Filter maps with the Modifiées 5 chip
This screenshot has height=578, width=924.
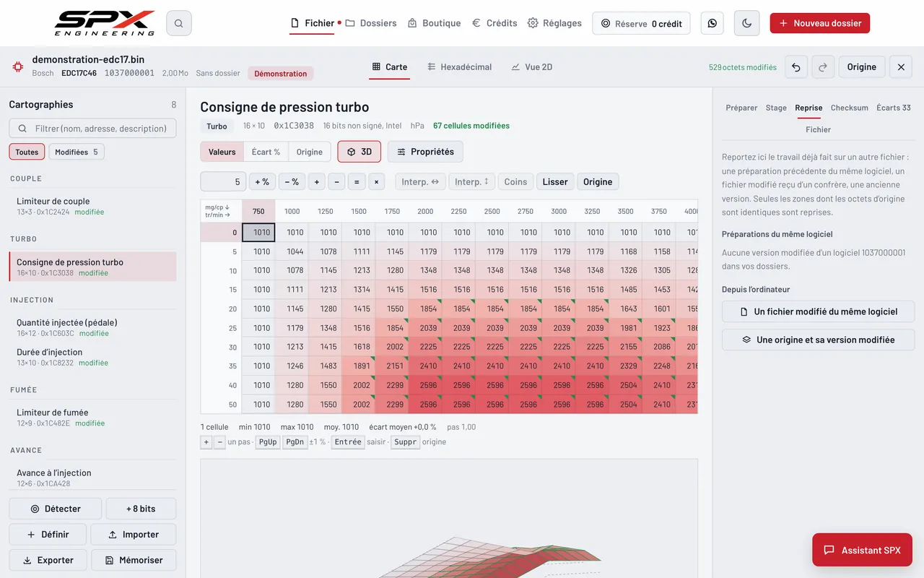click(x=77, y=152)
